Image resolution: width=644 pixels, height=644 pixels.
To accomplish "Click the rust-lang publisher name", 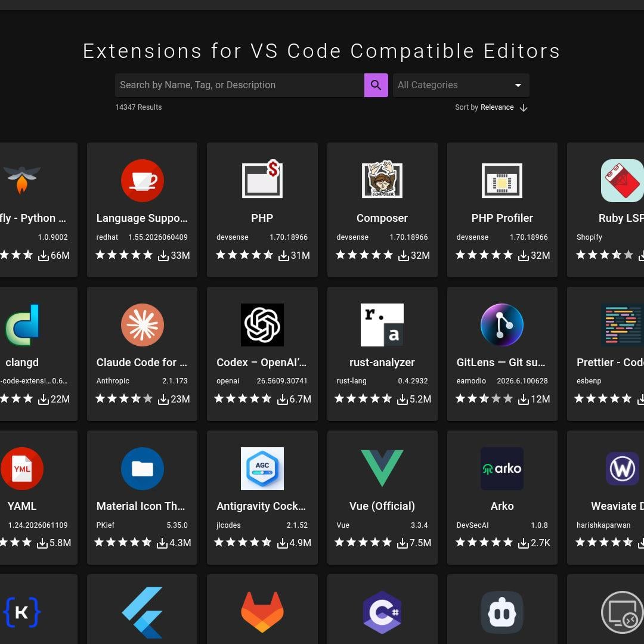I will click(352, 380).
